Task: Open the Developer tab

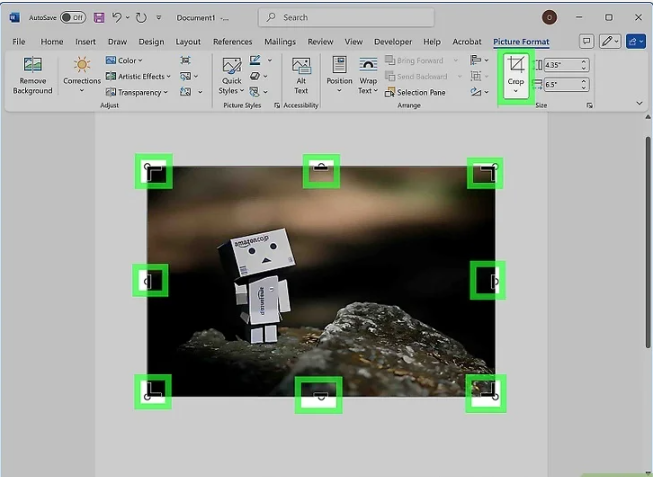Action: [x=393, y=42]
